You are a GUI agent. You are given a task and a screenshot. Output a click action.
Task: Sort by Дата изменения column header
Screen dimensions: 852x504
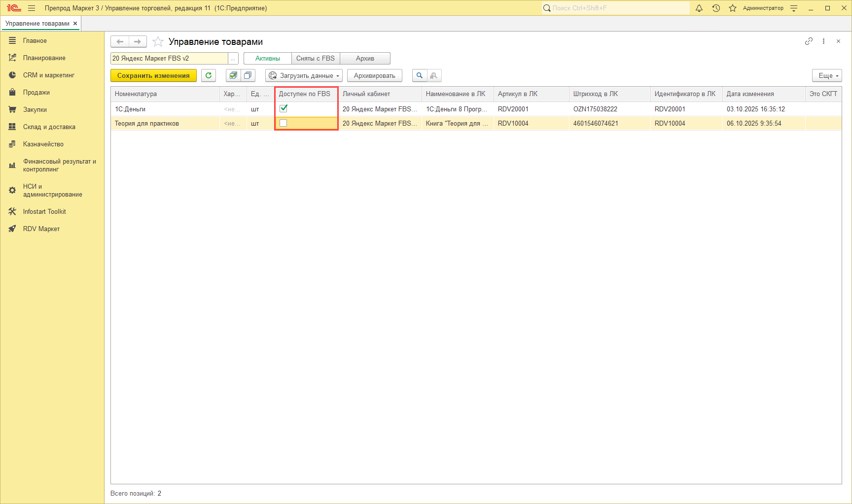pyautogui.click(x=764, y=94)
